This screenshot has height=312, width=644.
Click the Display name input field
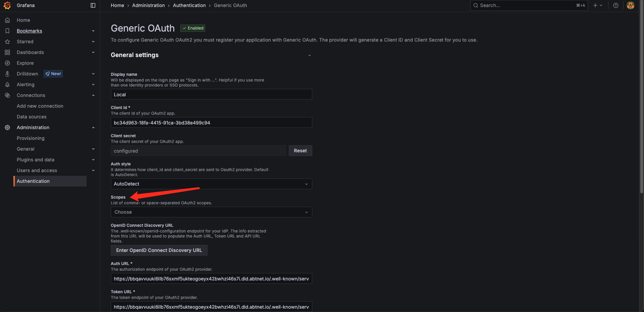211,95
